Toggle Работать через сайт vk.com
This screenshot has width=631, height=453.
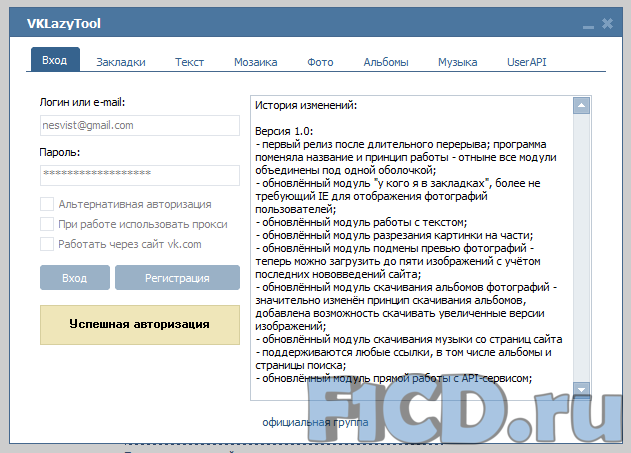coord(47,244)
